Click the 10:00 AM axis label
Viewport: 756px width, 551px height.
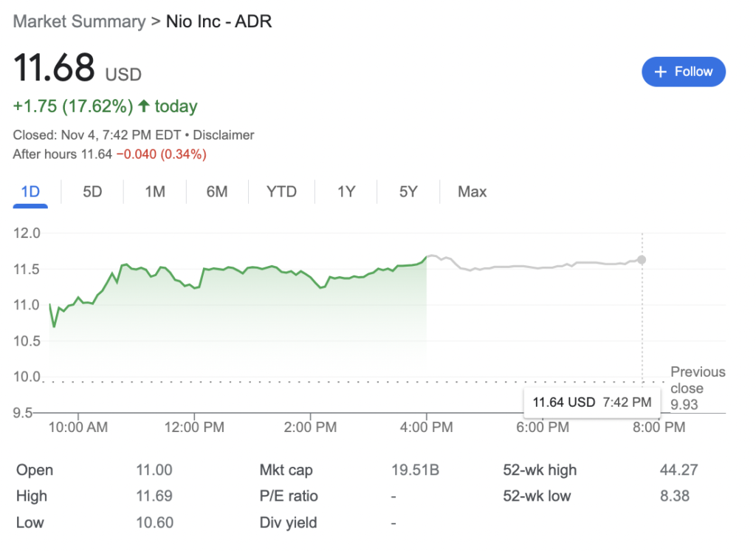(78, 428)
